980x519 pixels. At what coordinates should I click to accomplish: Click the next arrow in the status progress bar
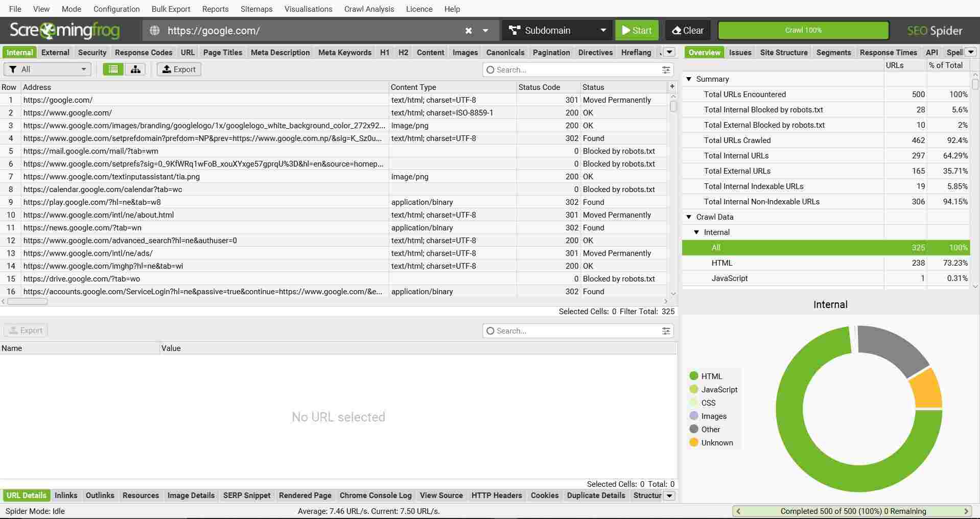click(966, 511)
